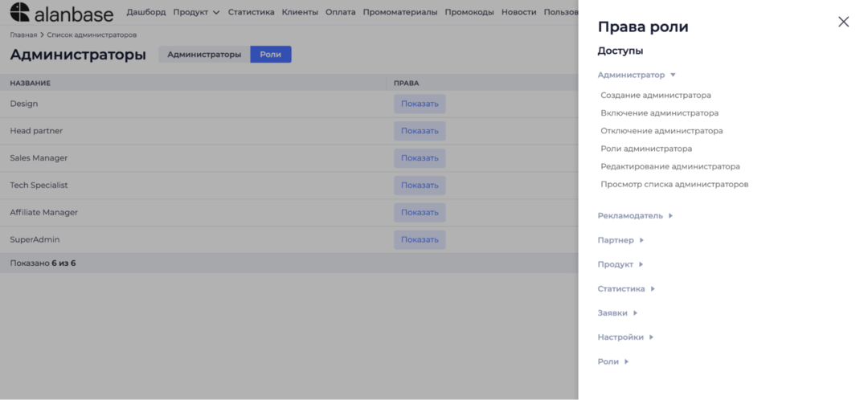Close the Права роли panel
This screenshot has height=400, width=868.
[843, 22]
